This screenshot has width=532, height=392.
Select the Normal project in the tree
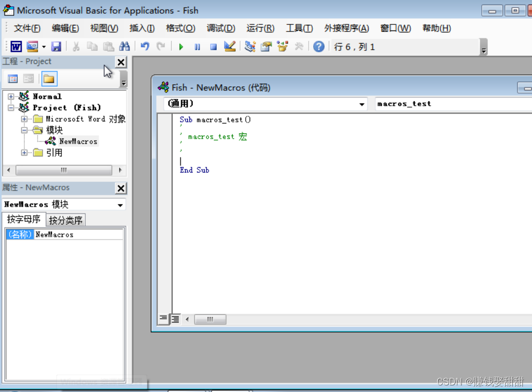[47, 96]
